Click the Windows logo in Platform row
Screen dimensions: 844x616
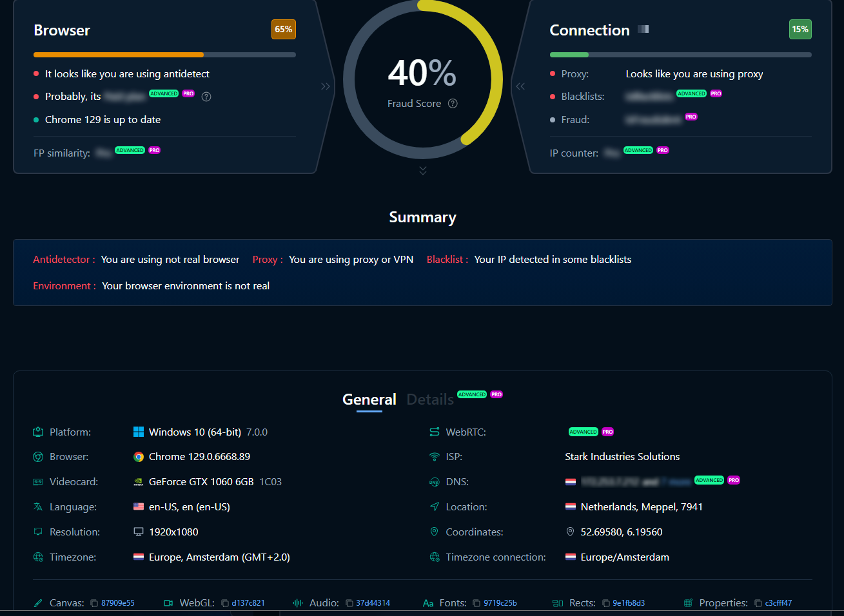tap(139, 432)
